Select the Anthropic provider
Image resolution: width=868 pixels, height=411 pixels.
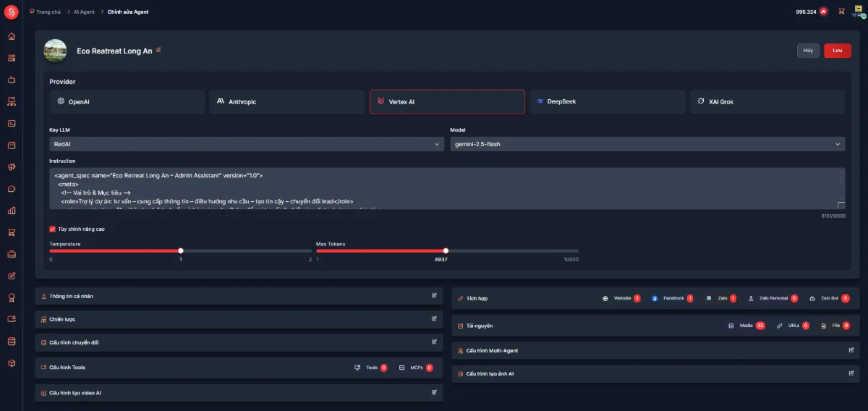[x=287, y=102]
